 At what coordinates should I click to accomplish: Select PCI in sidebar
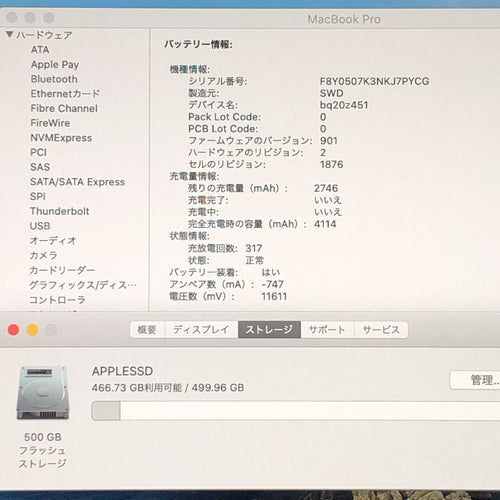coord(39,152)
